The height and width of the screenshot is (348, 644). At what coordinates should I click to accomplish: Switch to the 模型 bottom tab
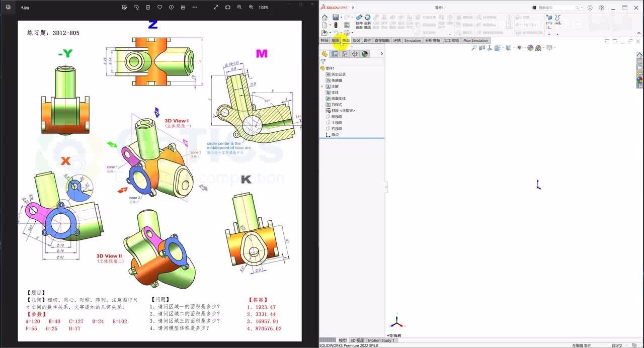pos(343,340)
